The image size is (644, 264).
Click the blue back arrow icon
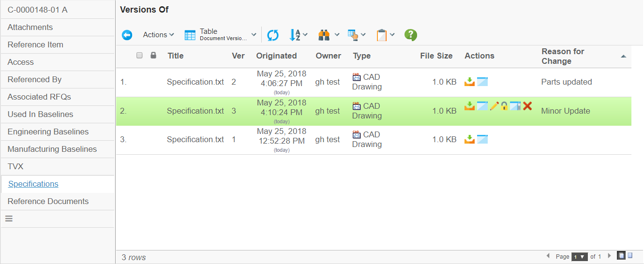pos(127,35)
